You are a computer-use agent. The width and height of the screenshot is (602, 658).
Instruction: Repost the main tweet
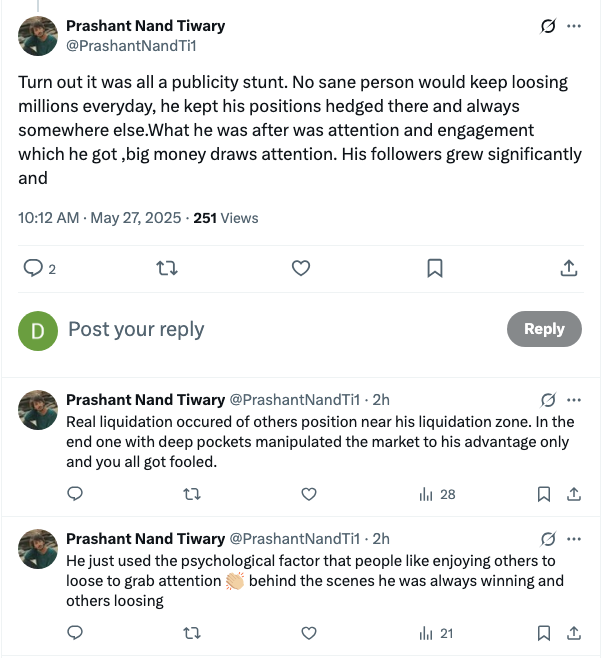[167, 268]
